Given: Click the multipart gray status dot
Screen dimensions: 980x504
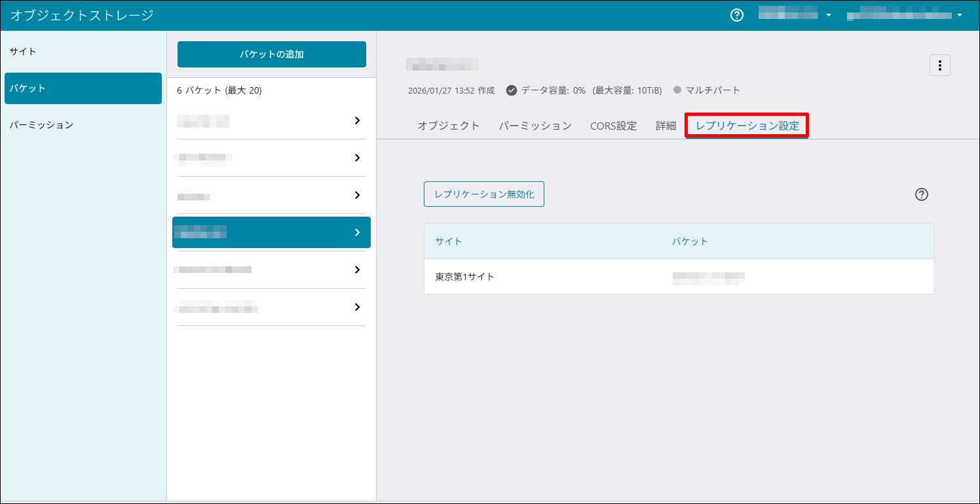Looking at the screenshot, I should [677, 90].
